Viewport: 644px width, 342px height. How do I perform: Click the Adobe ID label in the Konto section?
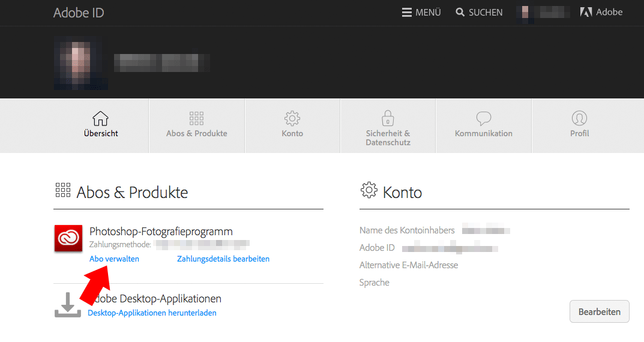pyautogui.click(x=377, y=248)
